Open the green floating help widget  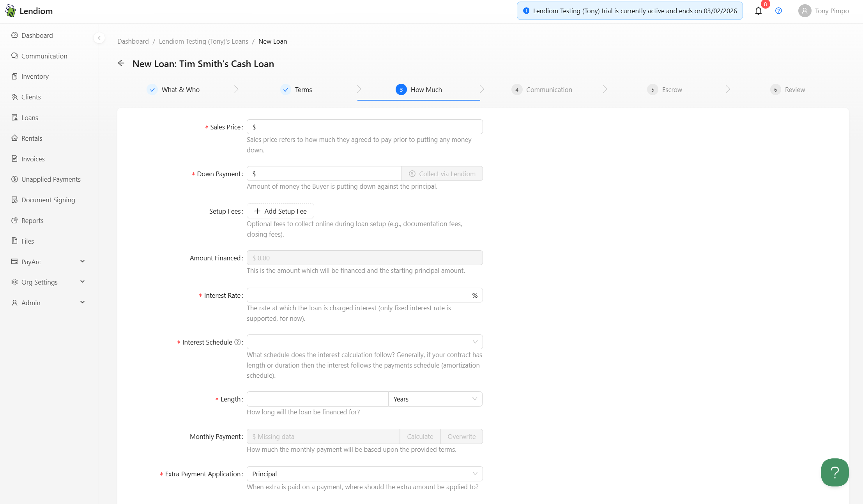point(835,472)
